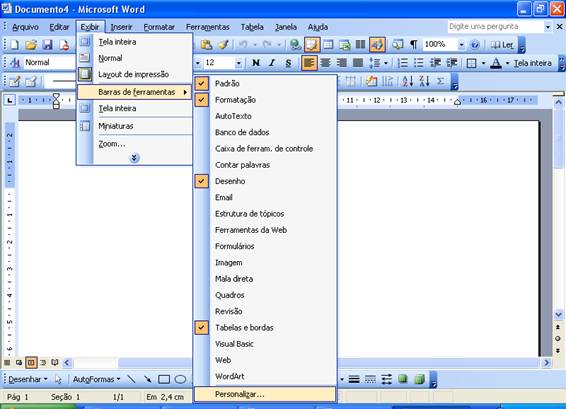Click the ruler tab selector button
This screenshot has height=409, width=566.
(x=9, y=100)
